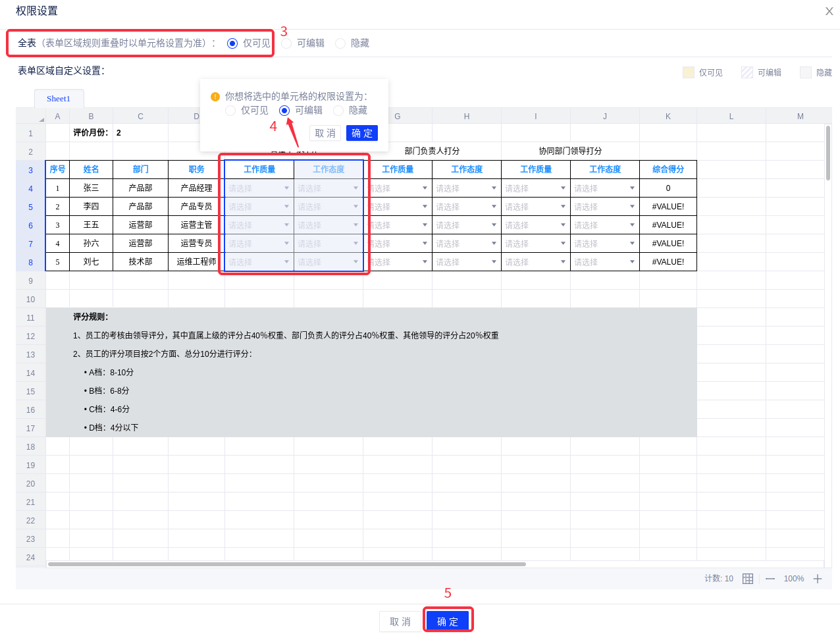Select 可编辑 radio for the whole table
This screenshot has width=840, height=638.
tap(286, 43)
